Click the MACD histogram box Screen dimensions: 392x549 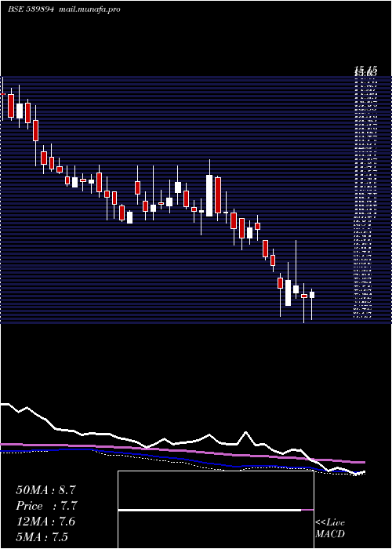216,510
